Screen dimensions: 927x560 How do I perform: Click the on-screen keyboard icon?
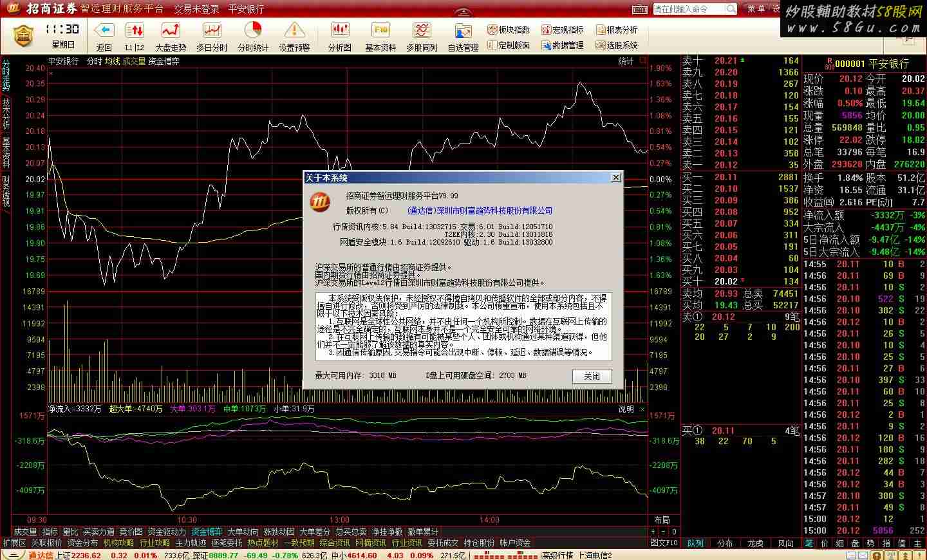point(640,9)
